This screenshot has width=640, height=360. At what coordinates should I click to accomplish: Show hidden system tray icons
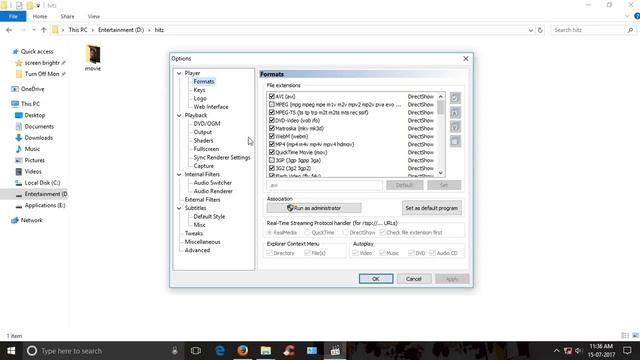point(556,351)
